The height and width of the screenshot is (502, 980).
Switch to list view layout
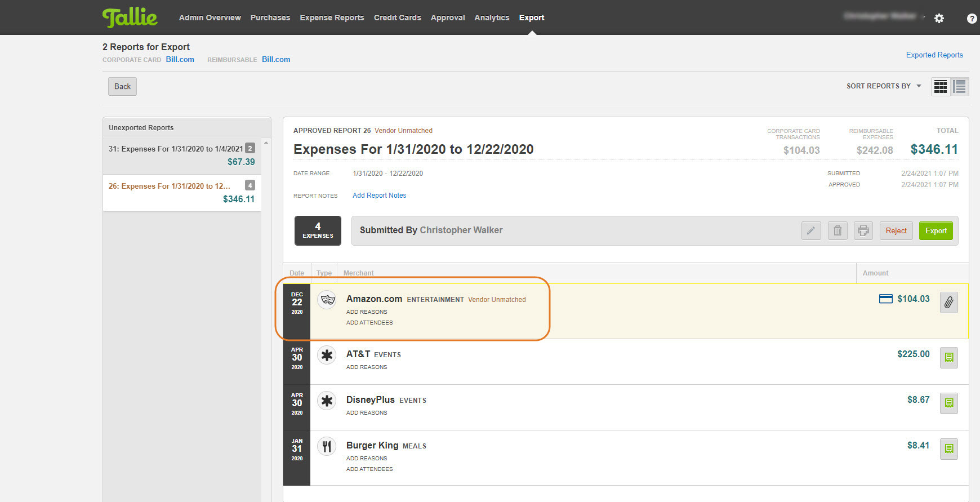[x=960, y=86]
